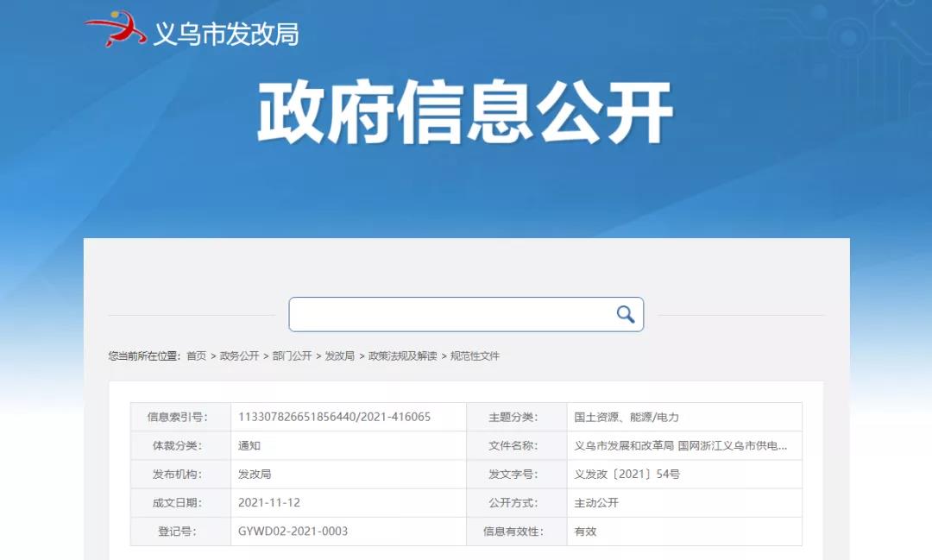Click the red Yiwu emblem logo

[115, 28]
